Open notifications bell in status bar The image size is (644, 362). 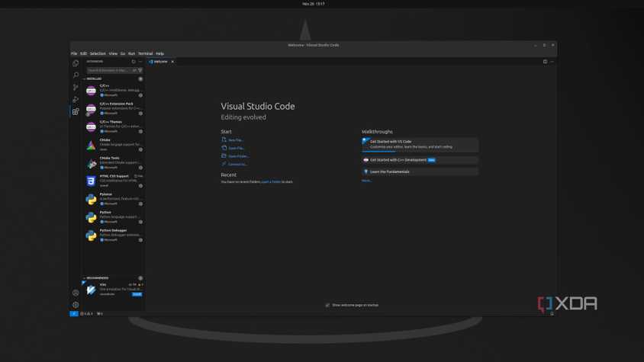(552, 313)
